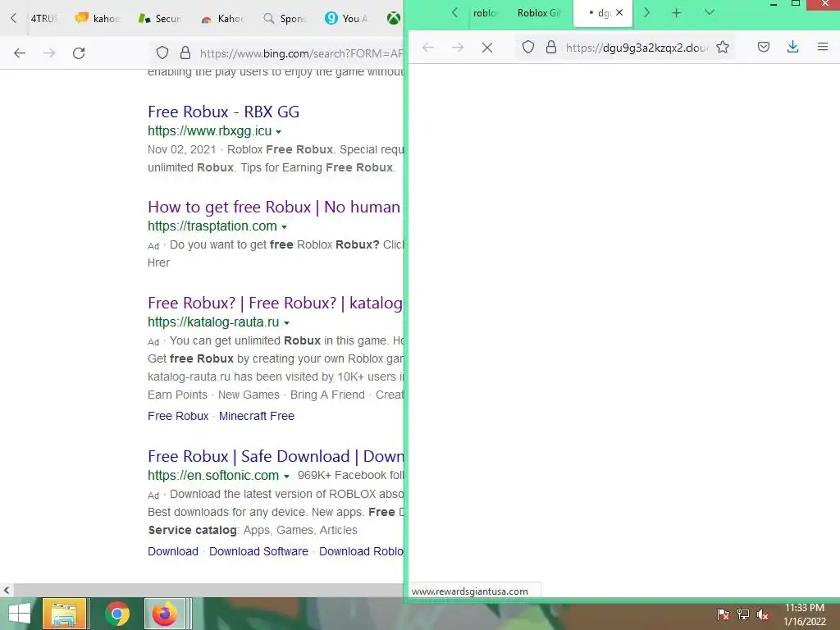This screenshot has height=630, width=840.
Task: Open Free Robux - RBX GG result
Action: [x=223, y=112]
